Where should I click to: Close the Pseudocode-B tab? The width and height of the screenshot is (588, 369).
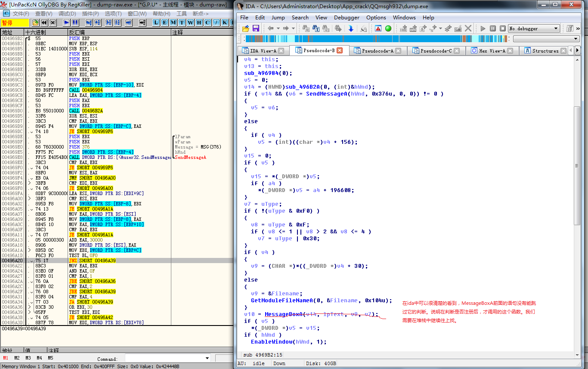[340, 50]
